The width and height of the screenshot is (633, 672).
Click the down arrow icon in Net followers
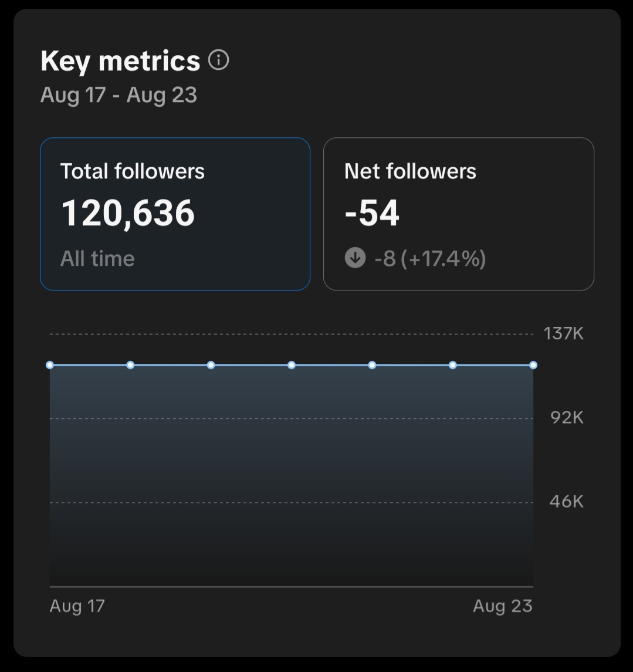tap(355, 258)
